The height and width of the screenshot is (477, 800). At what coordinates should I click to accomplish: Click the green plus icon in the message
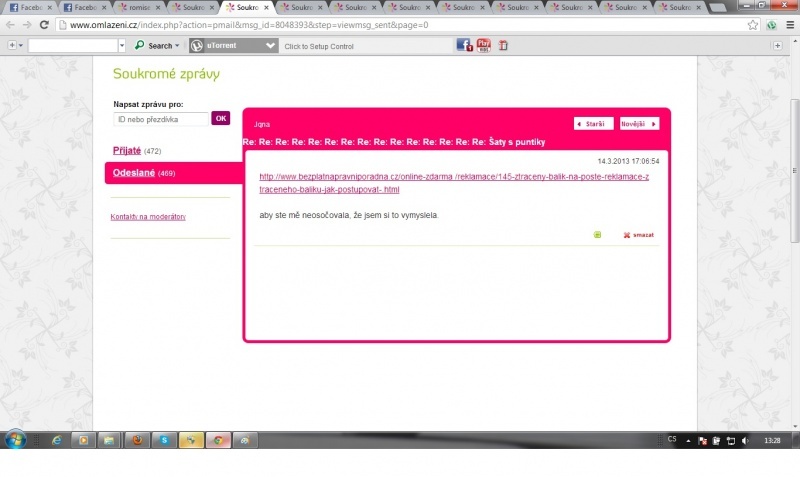(598, 235)
